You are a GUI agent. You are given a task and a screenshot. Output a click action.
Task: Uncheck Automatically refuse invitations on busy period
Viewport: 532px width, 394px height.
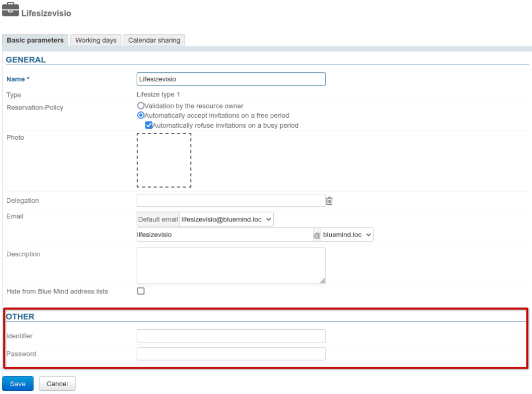149,125
